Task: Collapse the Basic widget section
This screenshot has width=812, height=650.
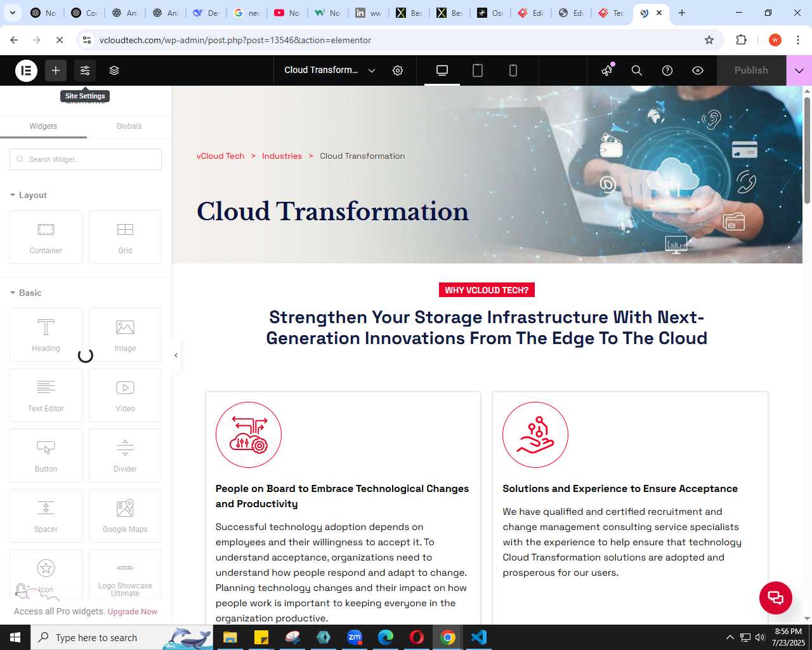Action: [x=26, y=293]
